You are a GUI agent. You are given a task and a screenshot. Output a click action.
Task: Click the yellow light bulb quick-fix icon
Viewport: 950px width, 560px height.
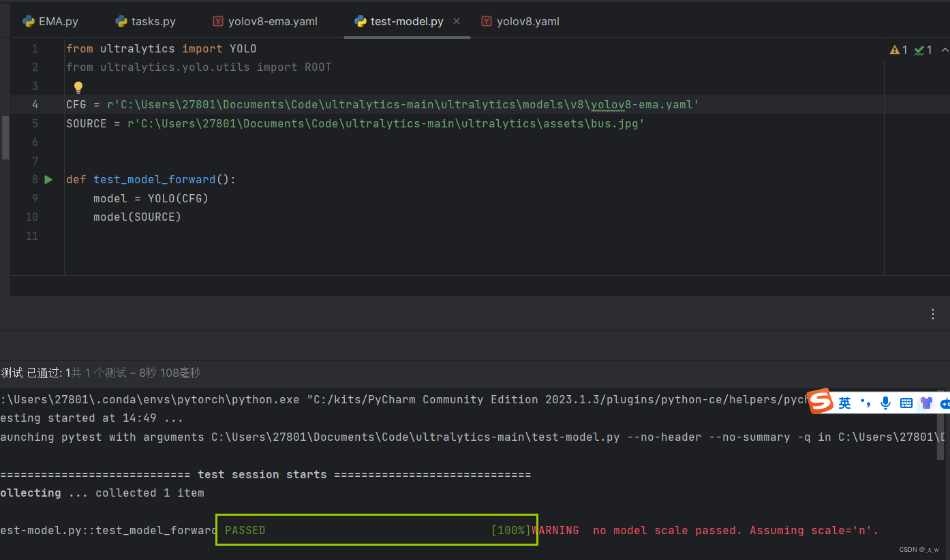click(78, 87)
